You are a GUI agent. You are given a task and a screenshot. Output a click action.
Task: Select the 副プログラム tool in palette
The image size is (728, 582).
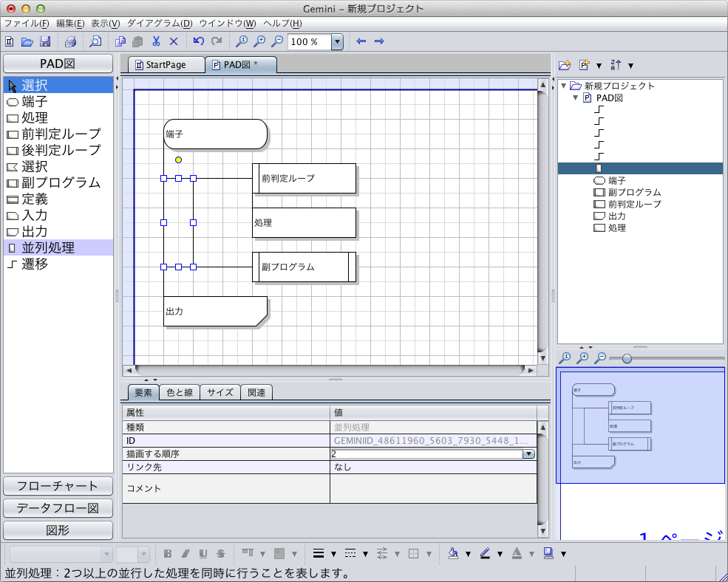pos(58,183)
